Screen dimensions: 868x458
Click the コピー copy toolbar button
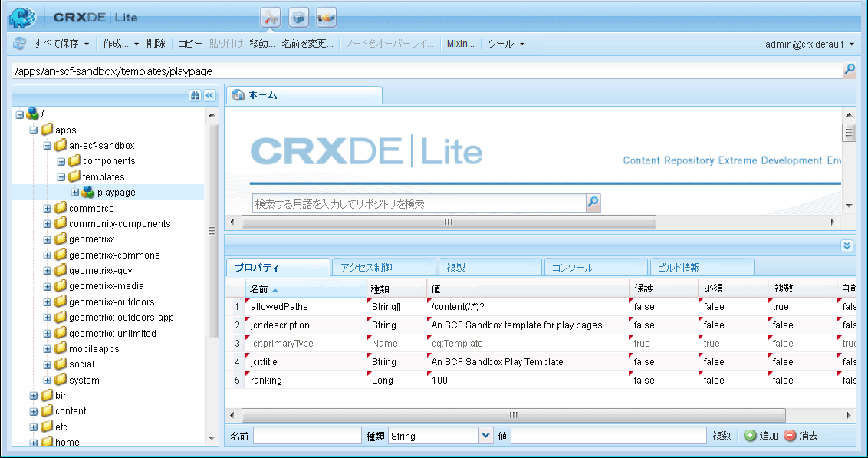pyautogui.click(x=190, y=43)
